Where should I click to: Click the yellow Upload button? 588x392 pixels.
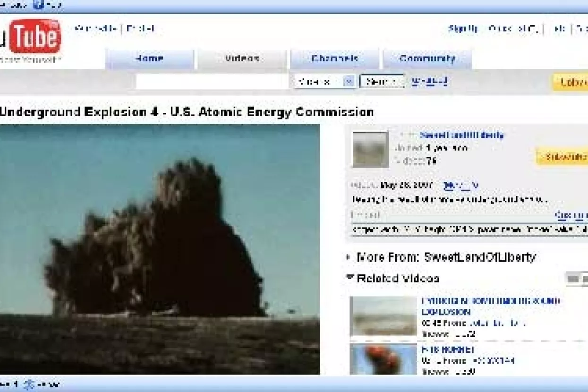tap(571, 82)
